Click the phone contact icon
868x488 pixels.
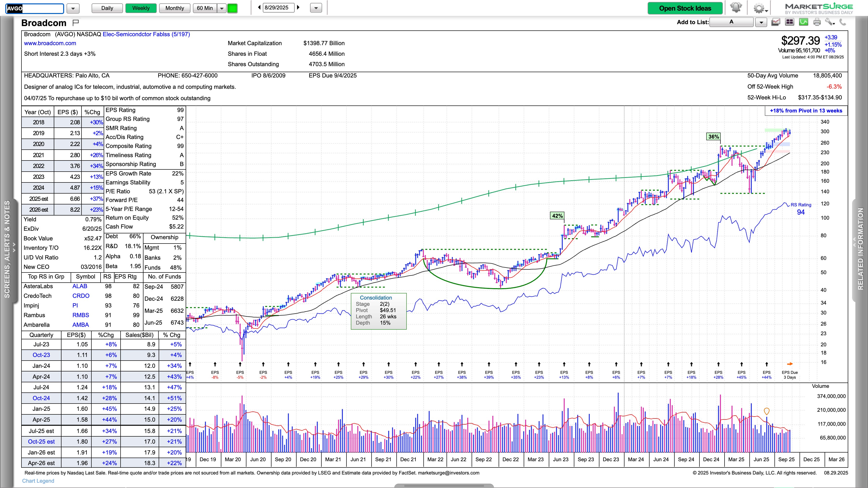pos(843,22)
